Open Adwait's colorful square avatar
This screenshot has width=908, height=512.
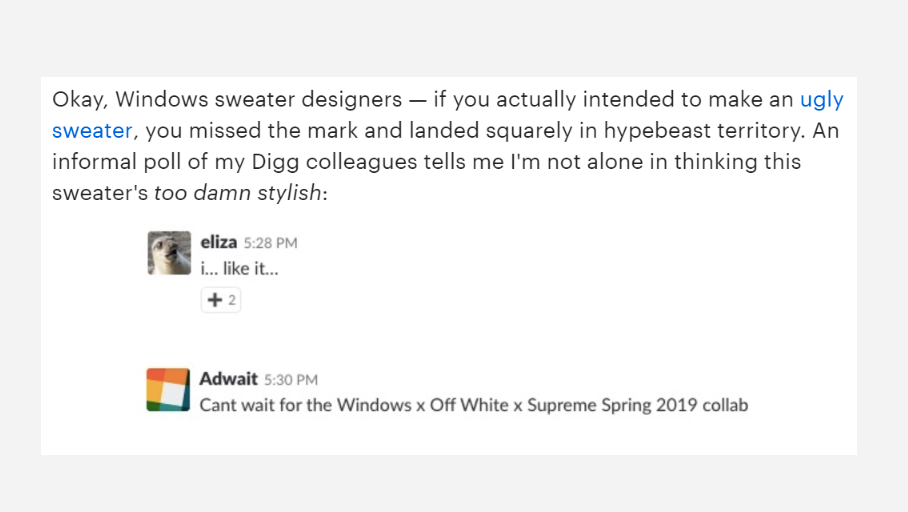coord(168,390)
